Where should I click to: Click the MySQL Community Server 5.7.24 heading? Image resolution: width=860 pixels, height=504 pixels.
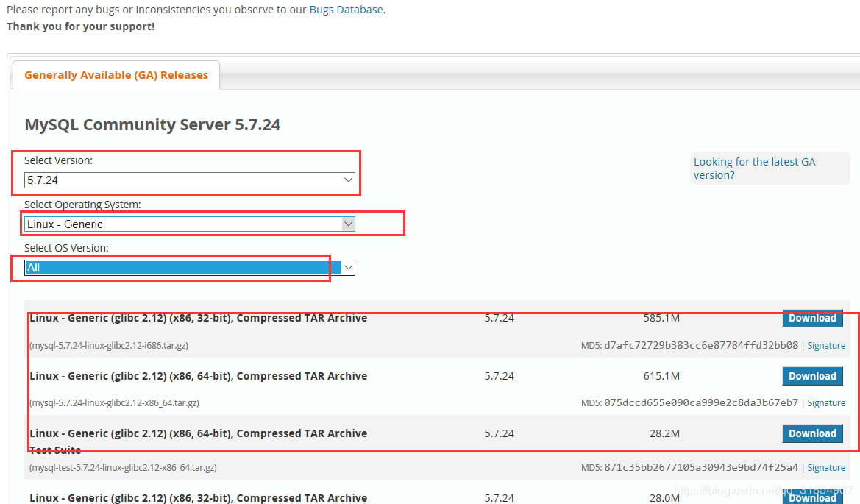pos(152,124)
